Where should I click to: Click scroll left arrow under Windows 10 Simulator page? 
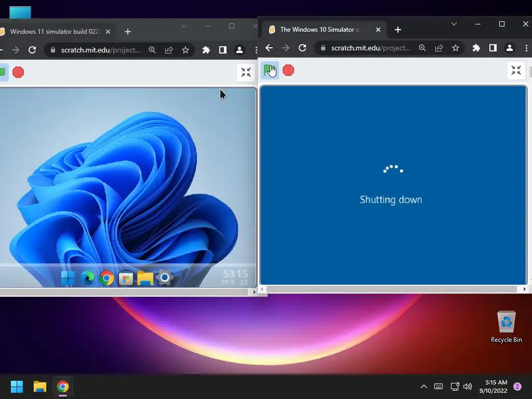(x=262, y=289)
